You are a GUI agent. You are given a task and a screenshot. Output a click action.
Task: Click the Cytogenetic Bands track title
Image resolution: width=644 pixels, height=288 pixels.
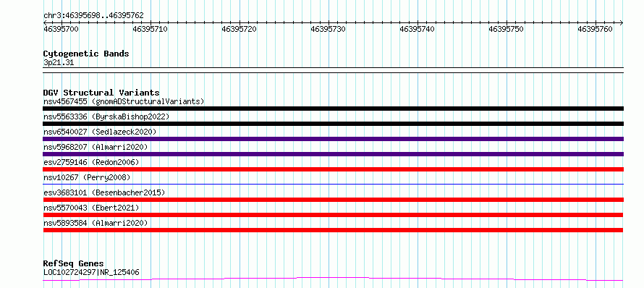[x=86, y=54]
